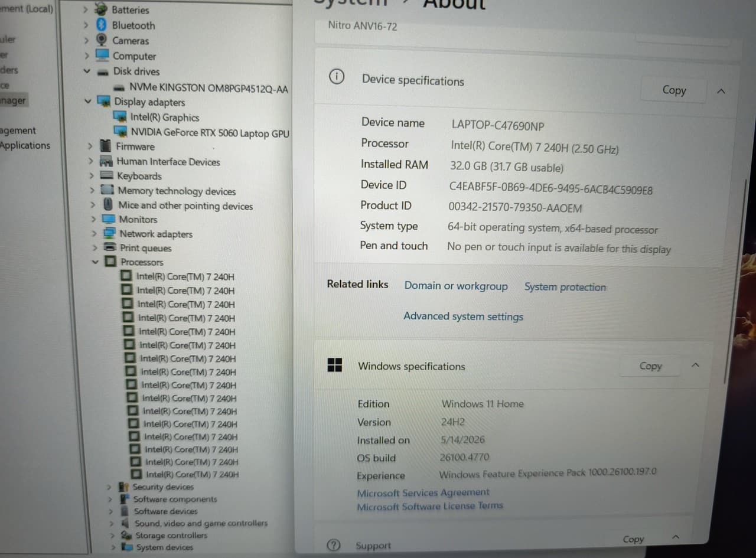The width and height of the screenshot is (756, 558).
Task: Click the Storage controllers icon
Action: (x=126, y=536)
